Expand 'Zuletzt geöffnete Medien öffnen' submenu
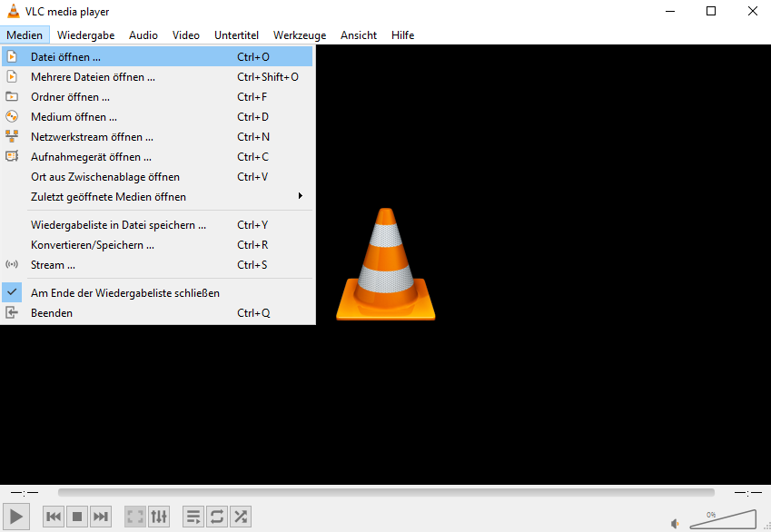Screen dimensions: 771x532 pyautogui.click(x=109, y=196)
